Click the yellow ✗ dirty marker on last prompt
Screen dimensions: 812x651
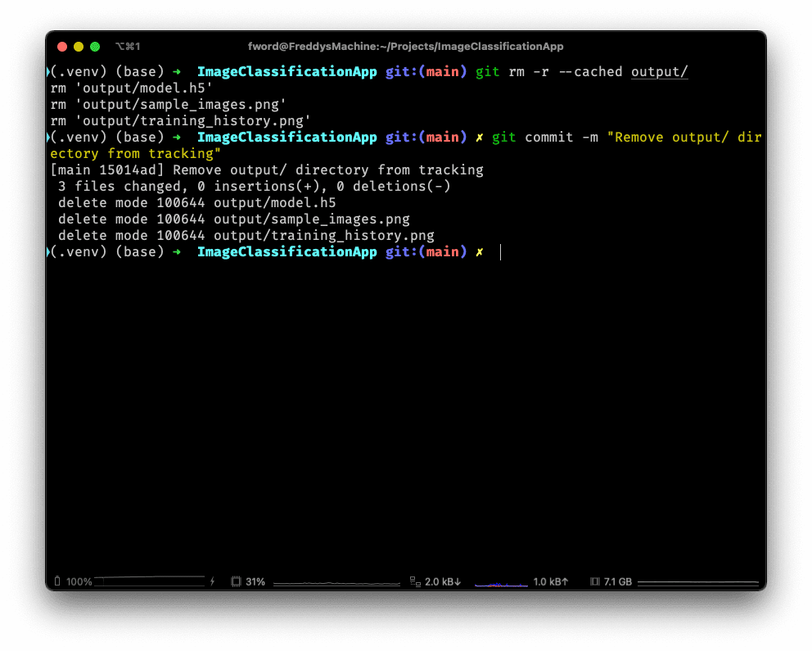(x=480, y=252)
